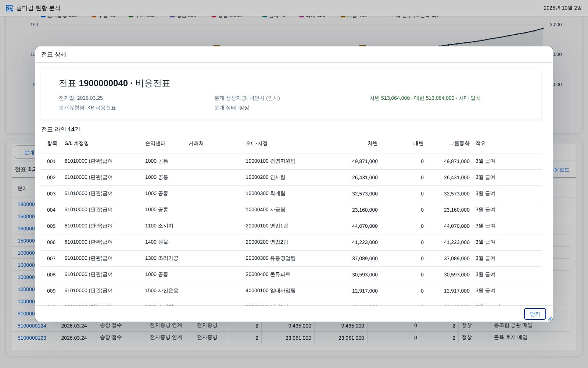Viewport: 588px width, 368px height.
Task: Click the 전기일: 2026.03.25 field
Action: [81, 98]
